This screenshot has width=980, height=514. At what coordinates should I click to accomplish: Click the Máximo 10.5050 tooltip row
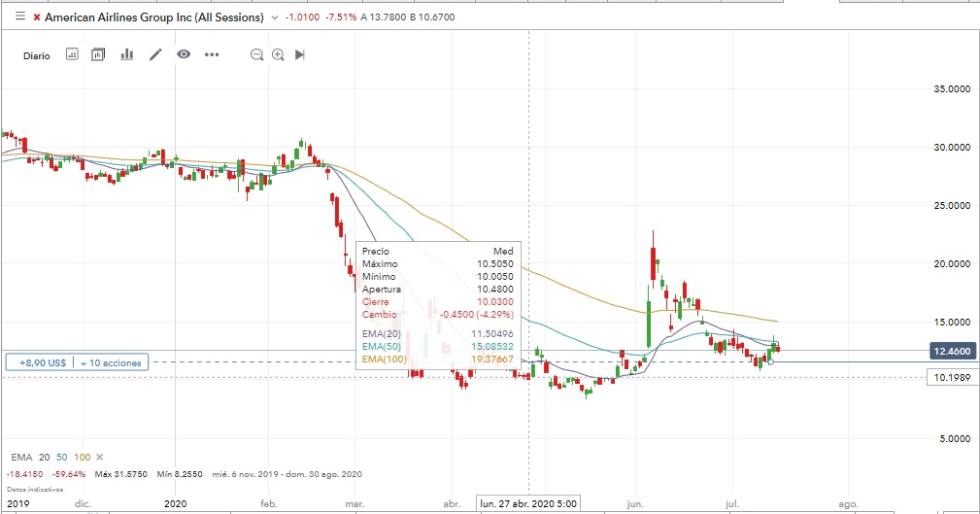[x=437, y=264]
